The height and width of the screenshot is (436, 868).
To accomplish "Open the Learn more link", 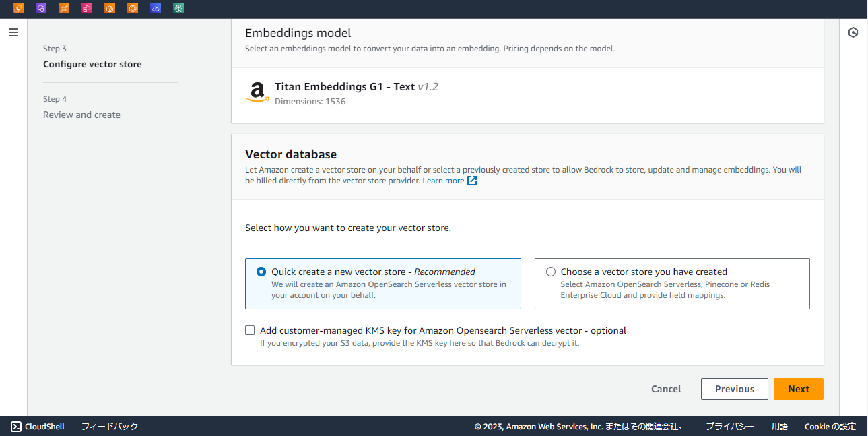I will tap(443, 181).
